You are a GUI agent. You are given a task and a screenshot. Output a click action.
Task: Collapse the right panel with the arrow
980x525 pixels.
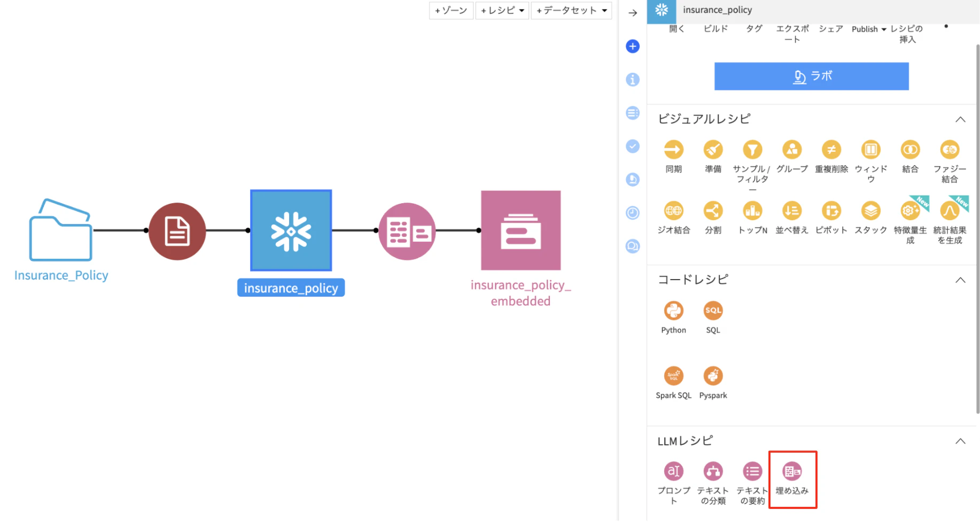coord(633,13)
